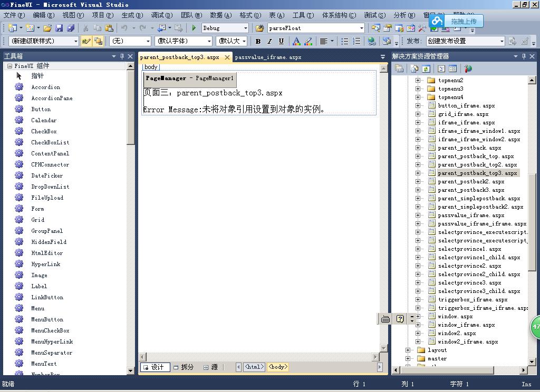This screenshot has width=540, height=392.
Task: Toggle auto-hide pin on the toolbox panel
Action: pyautogui.click(x=122, y=56)
